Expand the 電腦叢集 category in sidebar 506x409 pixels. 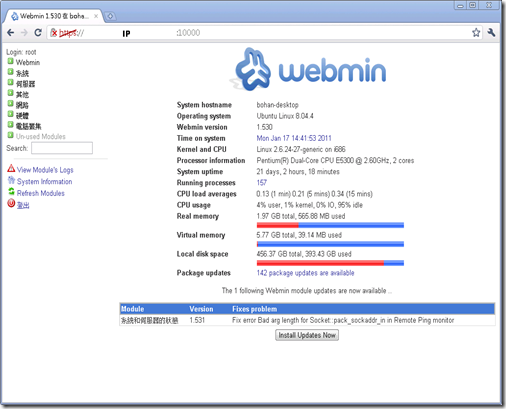pyautogui.click(x=10, y=125)
